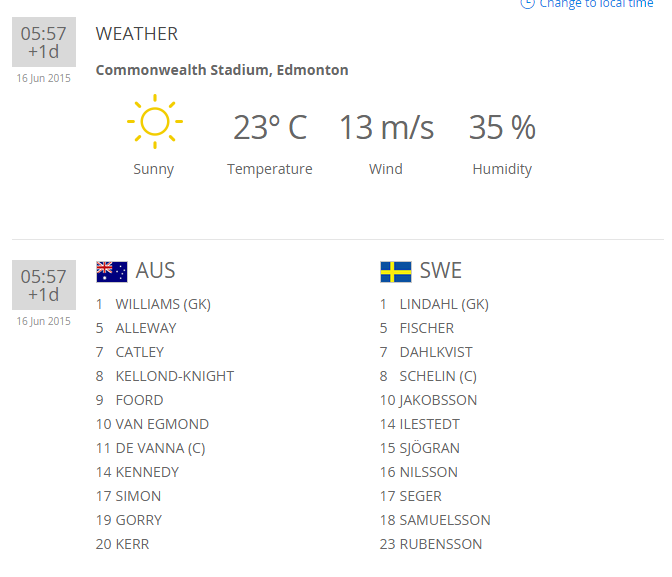Image resolution: width=672 pixels, height=577 pixels.
Task: Open Lindahl (GK) player entry
Action: click(x=443, y=304)
